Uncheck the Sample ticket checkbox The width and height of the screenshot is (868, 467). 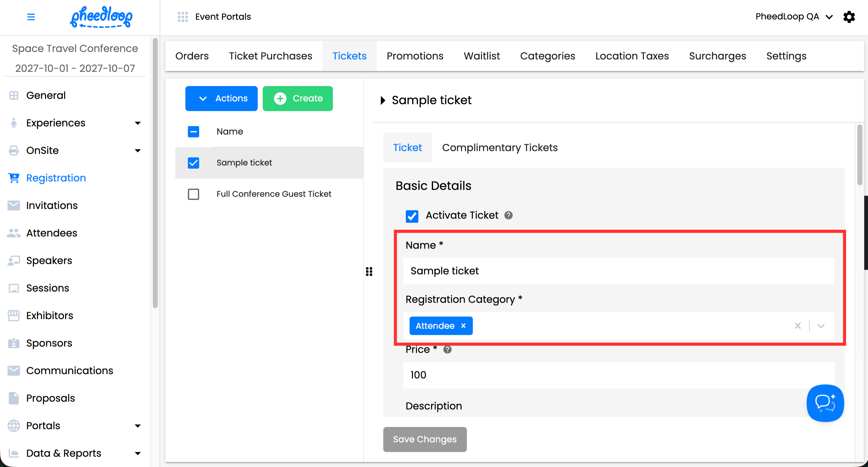(193, 163)
